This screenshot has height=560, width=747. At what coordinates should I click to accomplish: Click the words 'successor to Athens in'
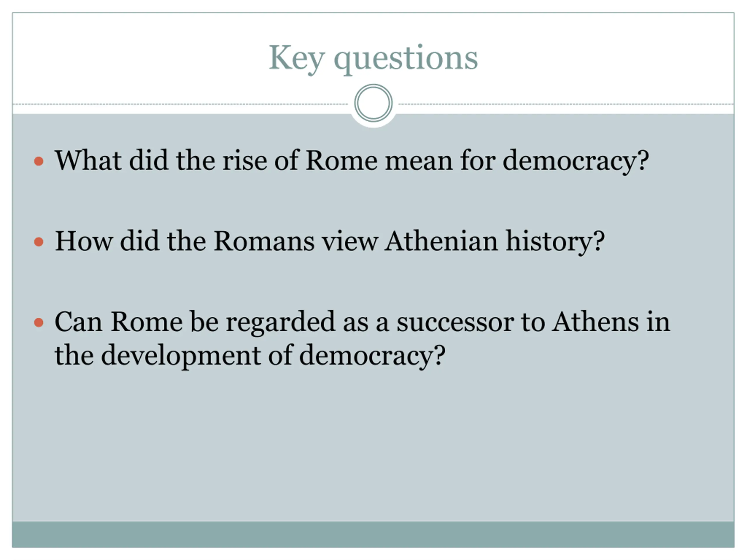point(533,322)
